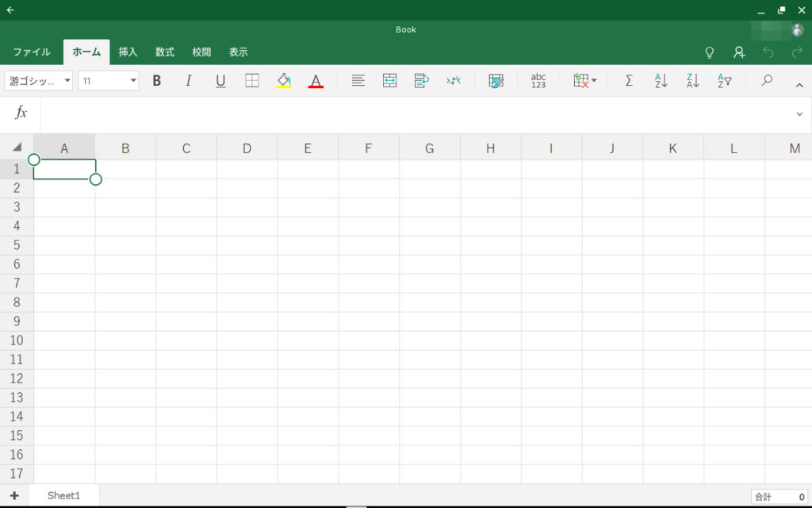812x508 pixels.
Task: Click cell A1
Action: click(x=65, y=169)
